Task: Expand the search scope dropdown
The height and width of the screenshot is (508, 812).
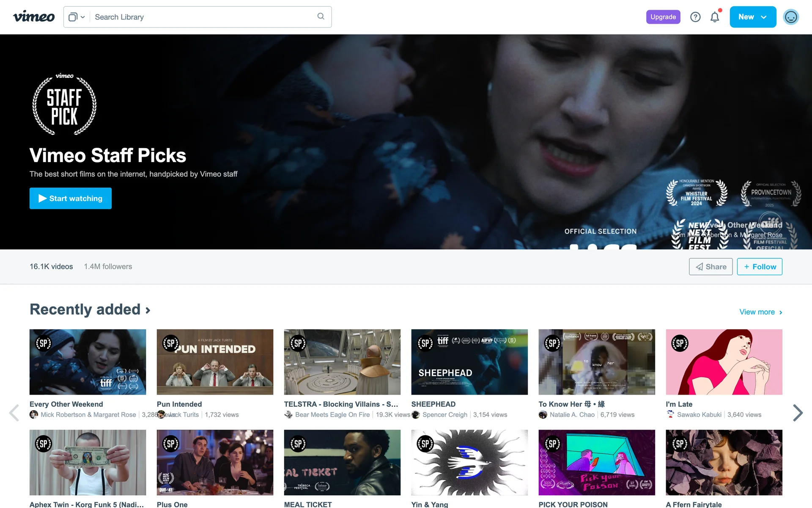Action: tap(77, 17)
